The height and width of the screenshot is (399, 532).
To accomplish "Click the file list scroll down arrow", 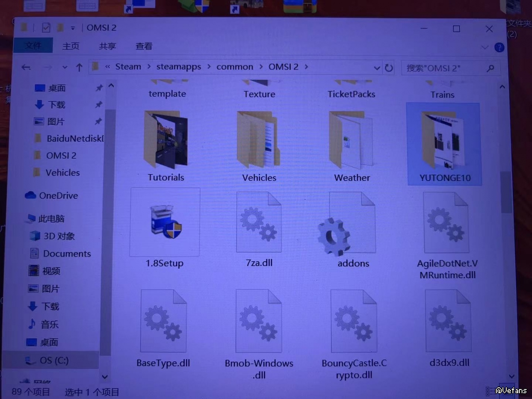I will click(x=512, y=376).
